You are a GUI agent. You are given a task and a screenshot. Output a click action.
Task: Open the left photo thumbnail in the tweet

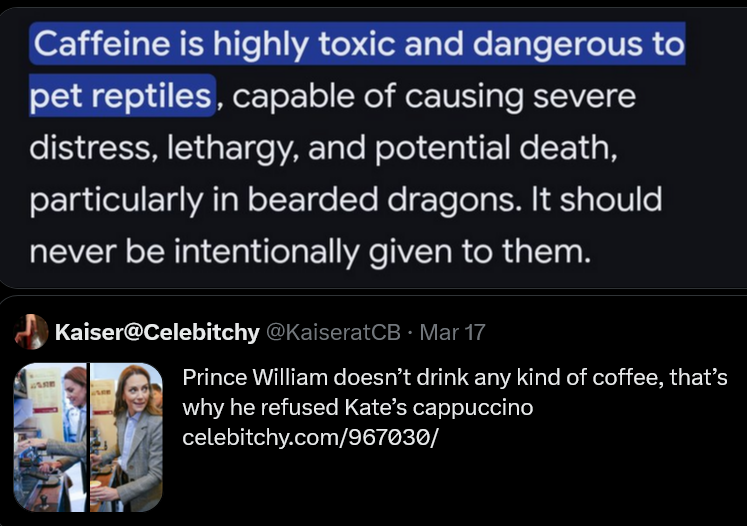pyautogui.click(x=50, y=437)
